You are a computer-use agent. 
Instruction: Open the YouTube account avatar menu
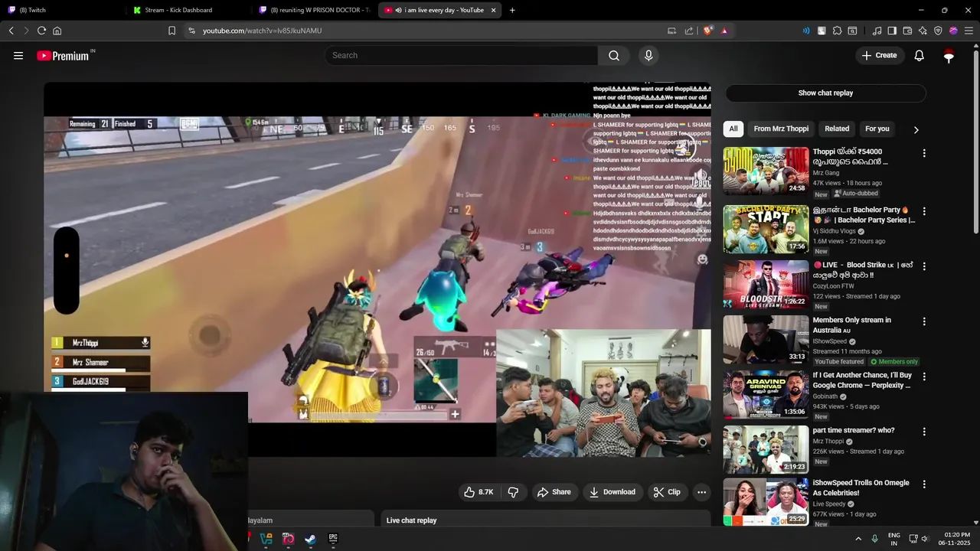[949, 55]
